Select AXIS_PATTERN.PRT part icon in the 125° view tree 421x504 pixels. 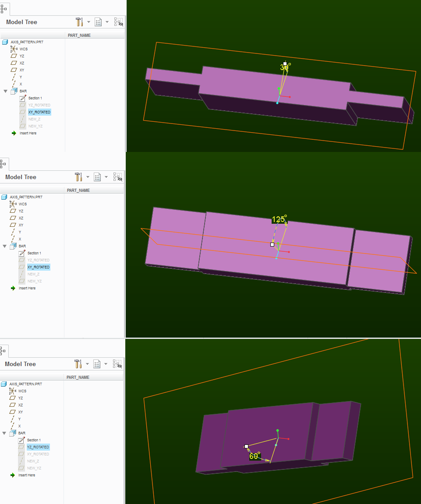tap(4, 197)
